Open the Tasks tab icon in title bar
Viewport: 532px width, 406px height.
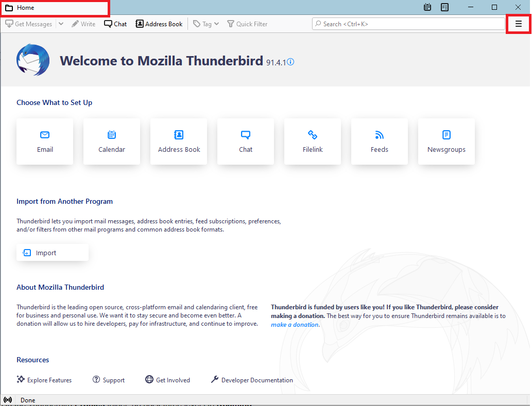(x=444, y=7)
